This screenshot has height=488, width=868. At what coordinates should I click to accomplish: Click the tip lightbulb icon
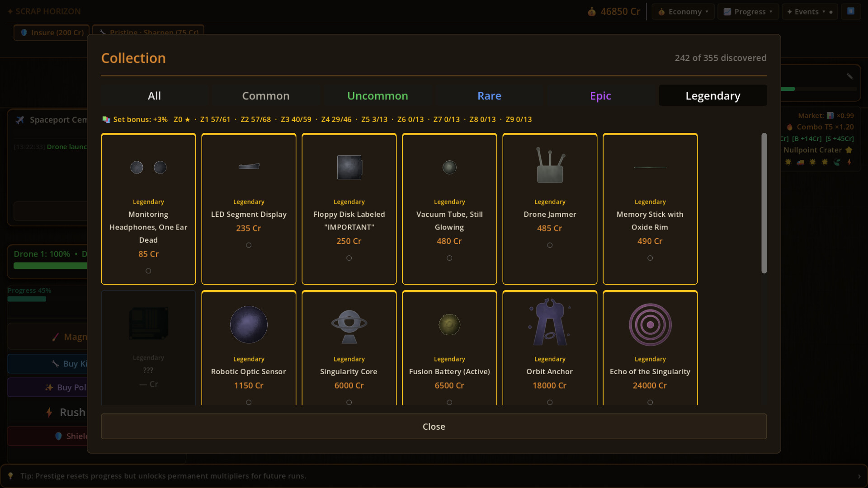11,476
